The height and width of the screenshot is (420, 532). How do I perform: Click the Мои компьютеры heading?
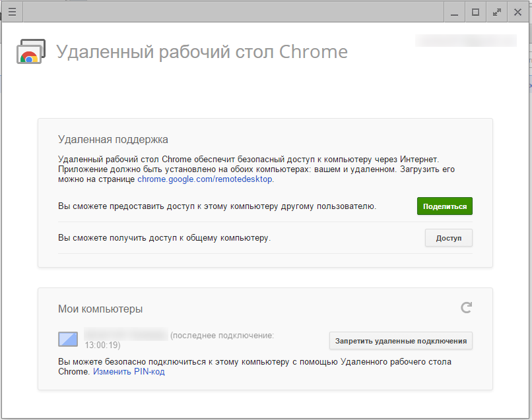coord(100,309)
